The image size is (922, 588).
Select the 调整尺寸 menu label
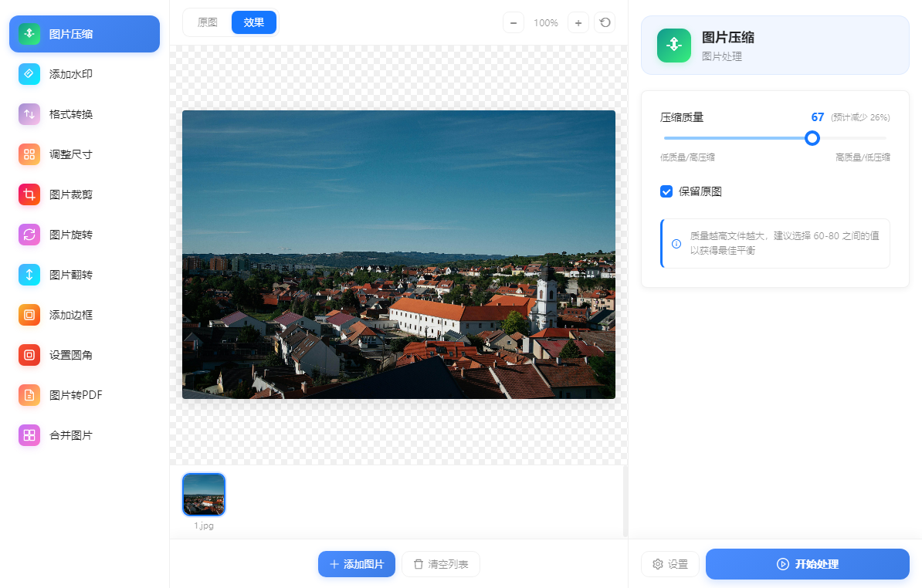pyautogui.click(x=71, y=154)
